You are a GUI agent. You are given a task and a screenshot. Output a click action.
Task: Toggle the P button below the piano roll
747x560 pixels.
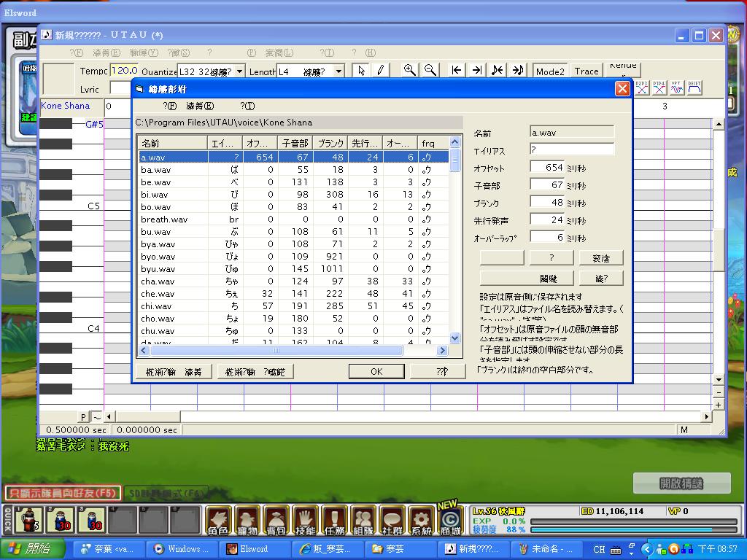pos(83,417)
